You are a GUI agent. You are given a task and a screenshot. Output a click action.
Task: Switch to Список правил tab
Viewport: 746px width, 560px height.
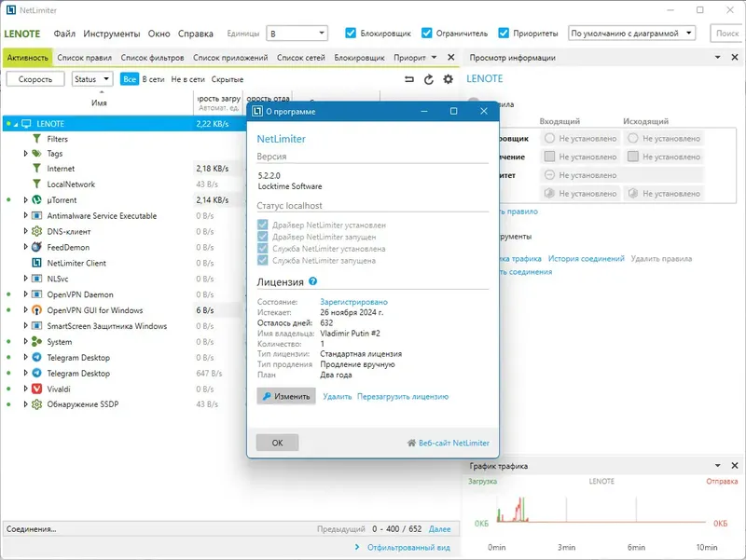(84, 58)
